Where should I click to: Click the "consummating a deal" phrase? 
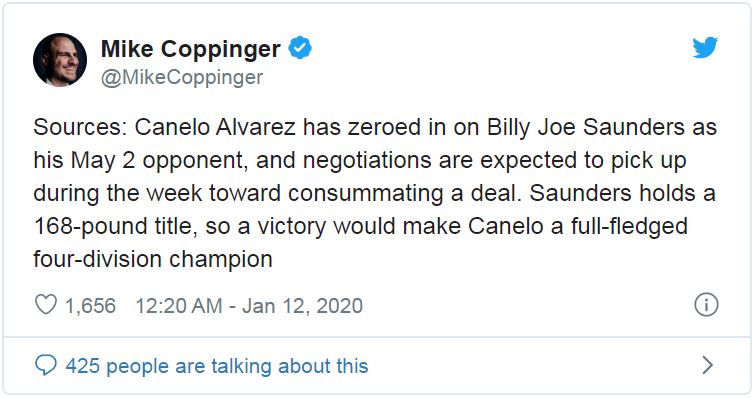click(405, 194)
